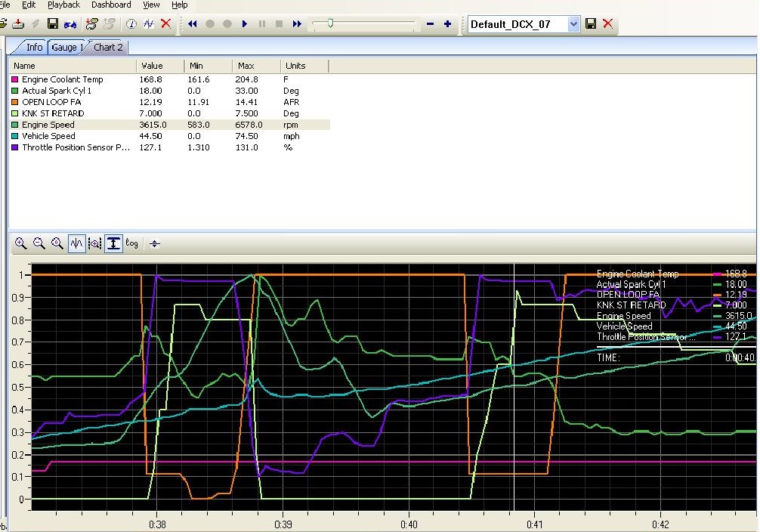Sort by the Units column header
The width and height of the screenshot is (760, 532).
coord(304,66)
